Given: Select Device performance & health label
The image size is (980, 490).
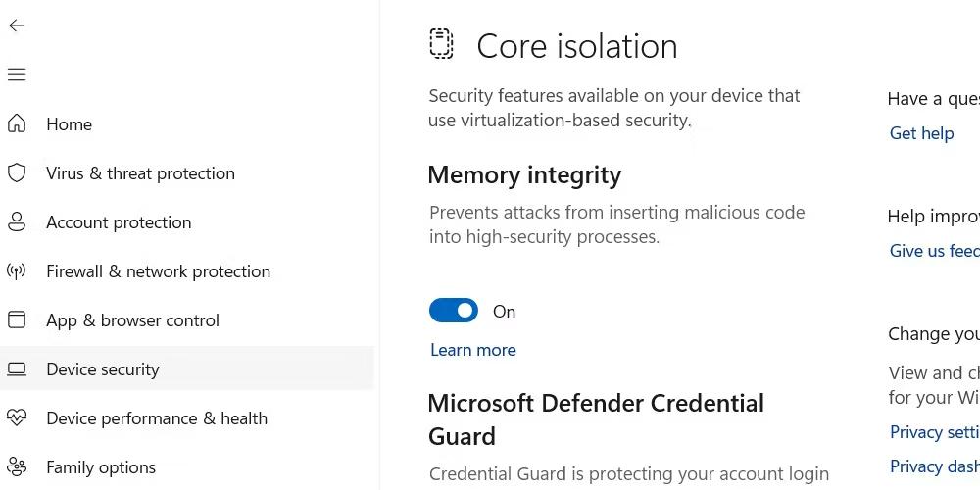Looking at the screenshot, I should 157,418.
